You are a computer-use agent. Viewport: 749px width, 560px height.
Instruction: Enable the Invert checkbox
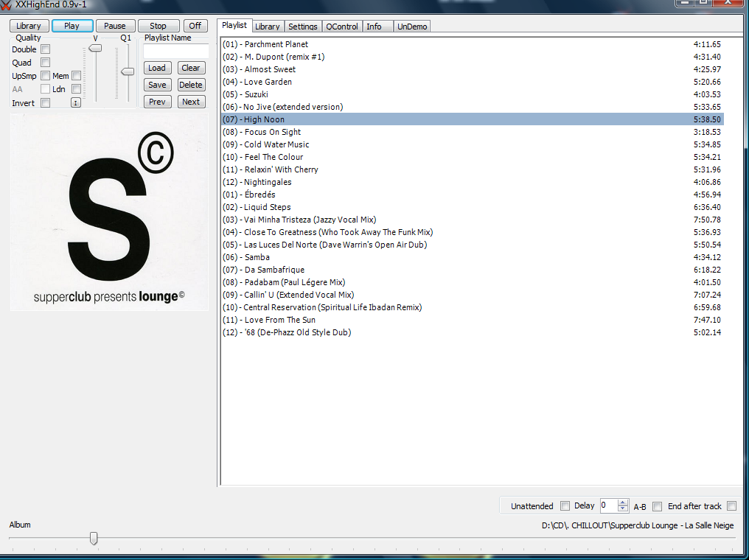tap(46, 102)
